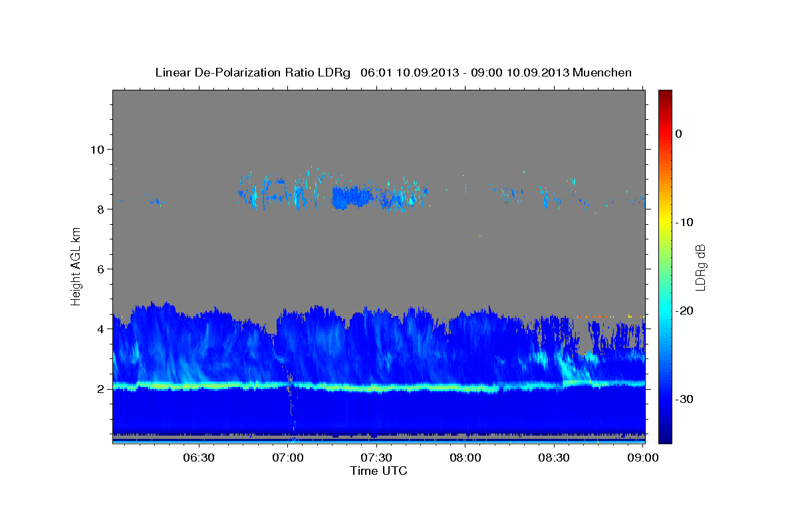Select the 06:30 time tick label
Viewport: 798px width, 532px height.
click(x=199, y=458)
